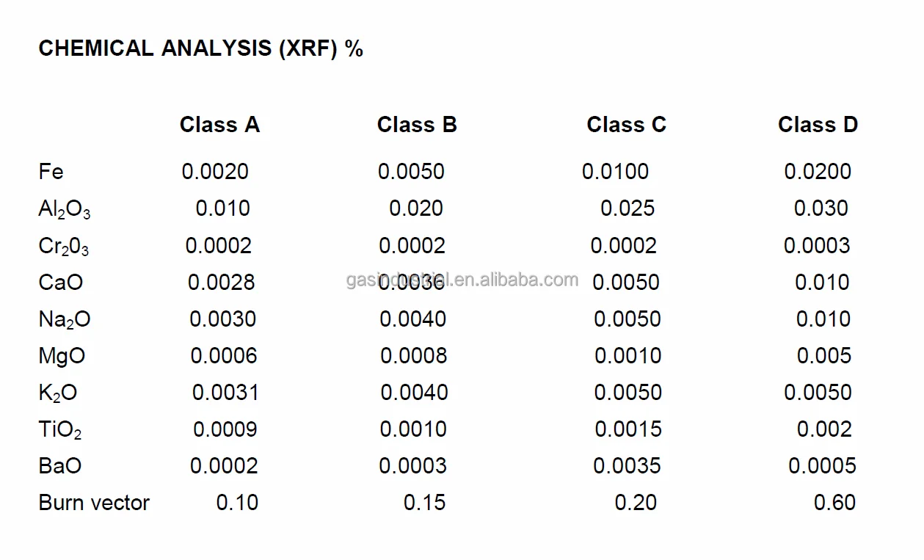The height and width of the screenshot is (560, 924).
Task: Click the TiO2 row label
Action: click(x=59, y=430)
